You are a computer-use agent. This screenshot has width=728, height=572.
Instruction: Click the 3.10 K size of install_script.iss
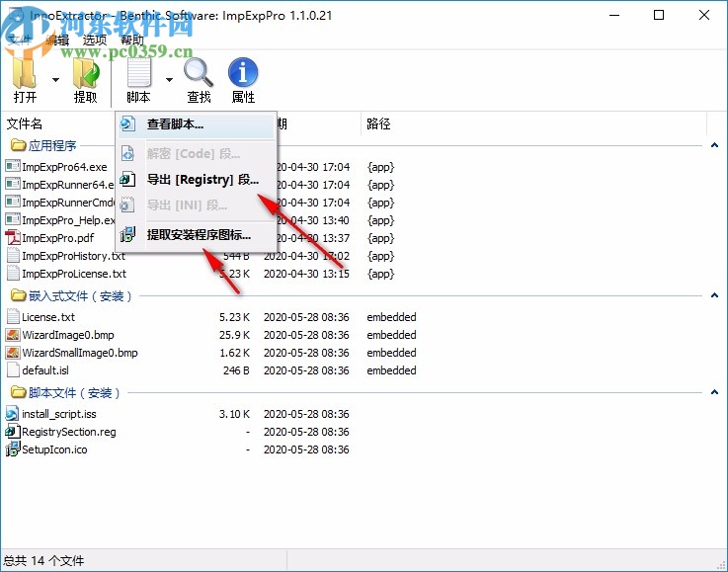234,414
